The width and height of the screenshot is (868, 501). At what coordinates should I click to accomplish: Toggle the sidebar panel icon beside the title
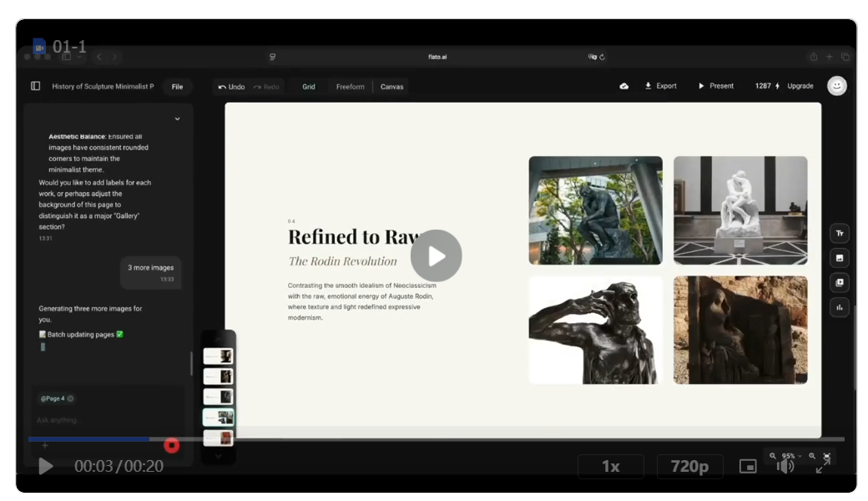point(35,86)
